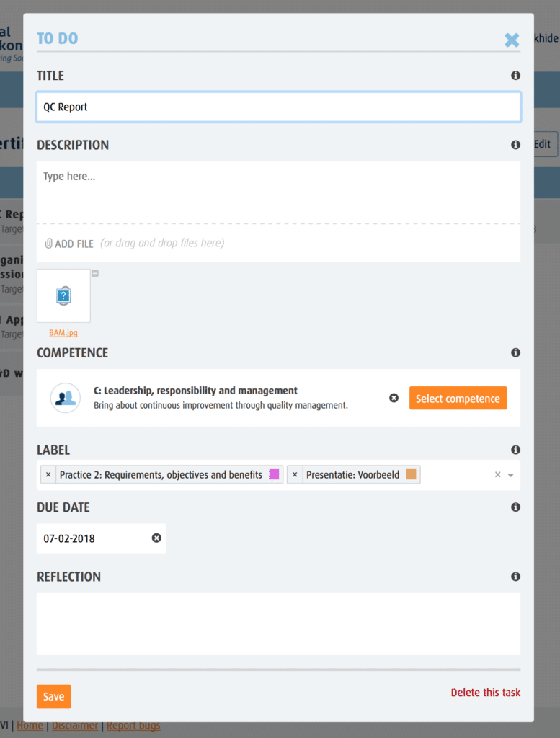Screen dimensions: 560x738
Task: Remove the BAM.jpg attachment
Action: (x=94, y=274)
